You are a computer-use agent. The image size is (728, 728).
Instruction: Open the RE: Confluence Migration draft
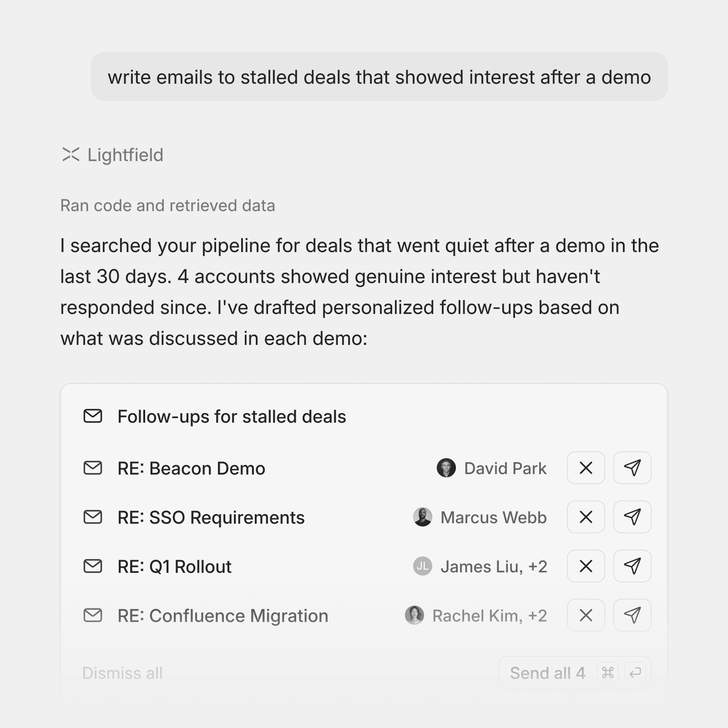pyautogui.click(x=222, y=616)
